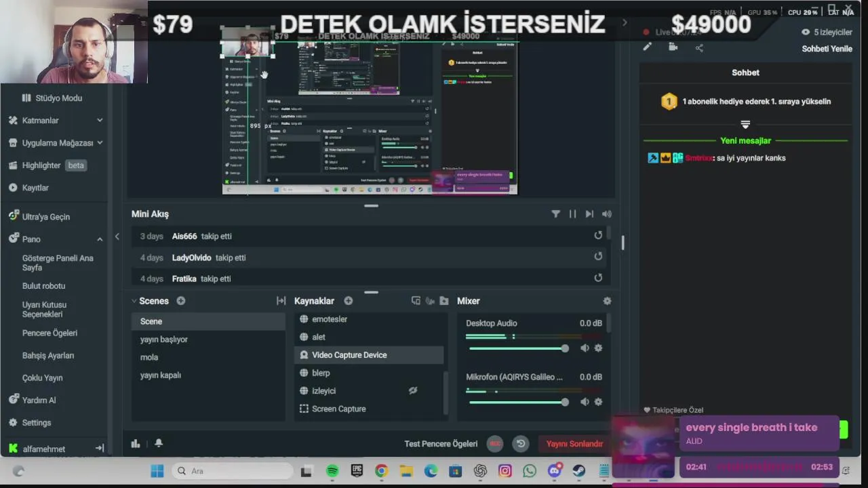The height and width of the screenshot is (488, 868).
Task: Toggle the replay buffer button
Action: click(521, 444)
